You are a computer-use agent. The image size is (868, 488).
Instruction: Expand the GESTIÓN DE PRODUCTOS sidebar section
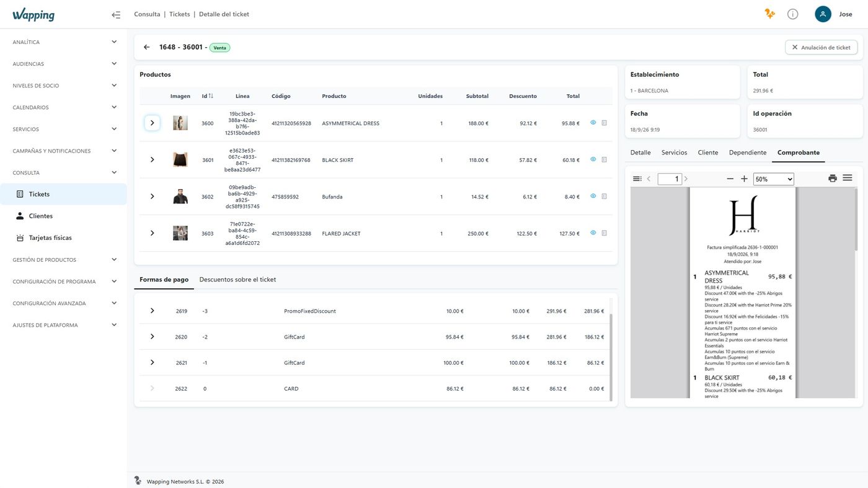[x=63, y=260]
